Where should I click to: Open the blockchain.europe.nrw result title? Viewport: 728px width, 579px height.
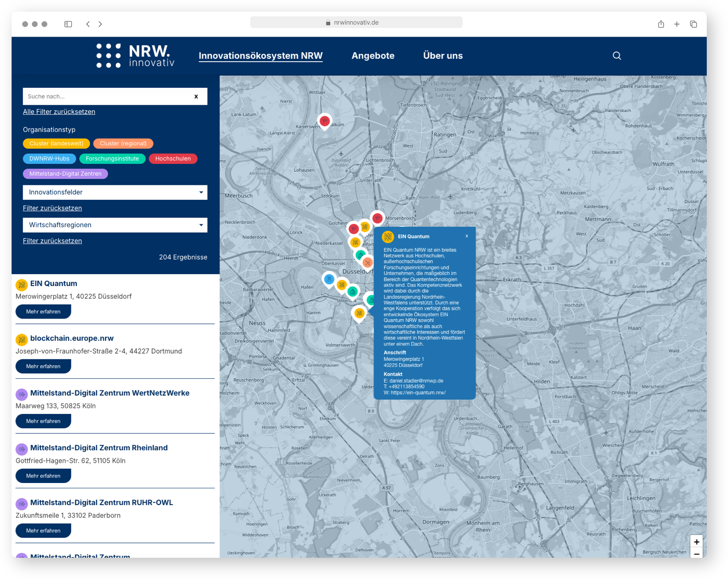click(72, 339)
